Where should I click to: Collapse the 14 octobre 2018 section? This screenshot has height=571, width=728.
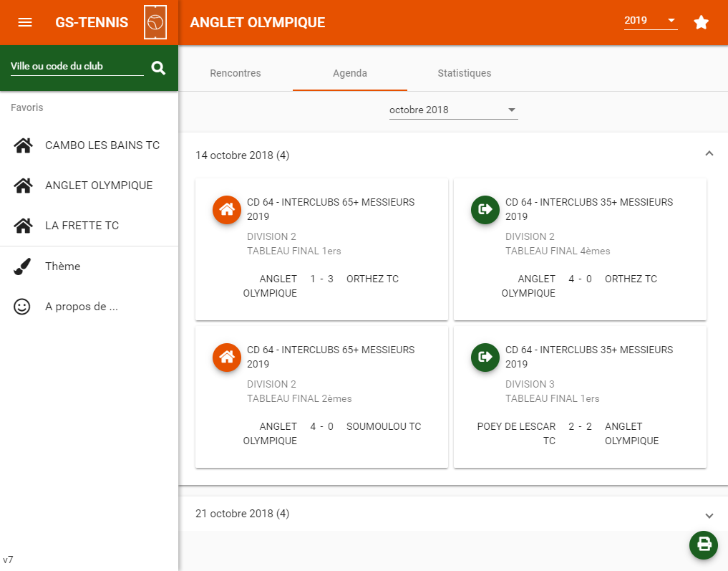(709, 153)
